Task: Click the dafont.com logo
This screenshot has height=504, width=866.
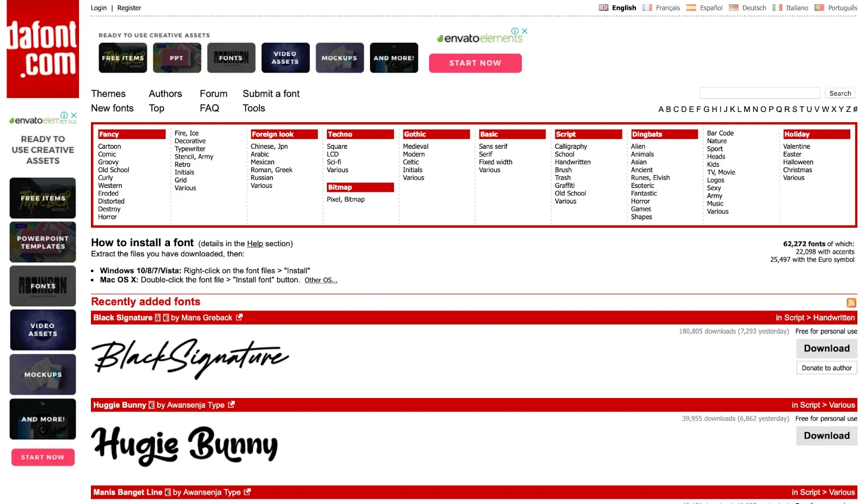Action: (43, 49)
